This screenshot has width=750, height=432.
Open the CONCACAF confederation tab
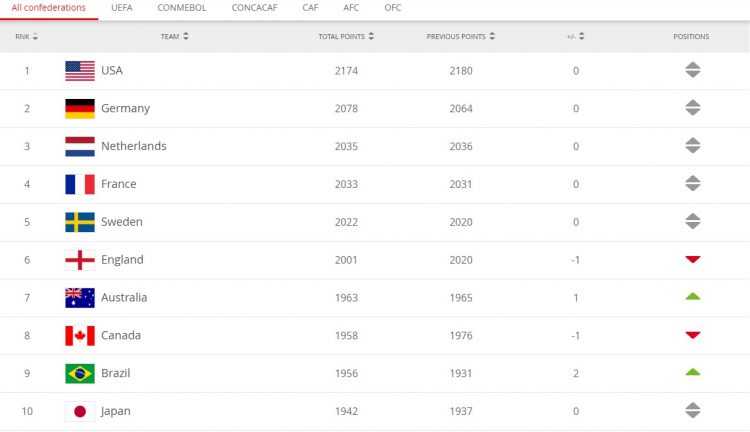point(253,7)
